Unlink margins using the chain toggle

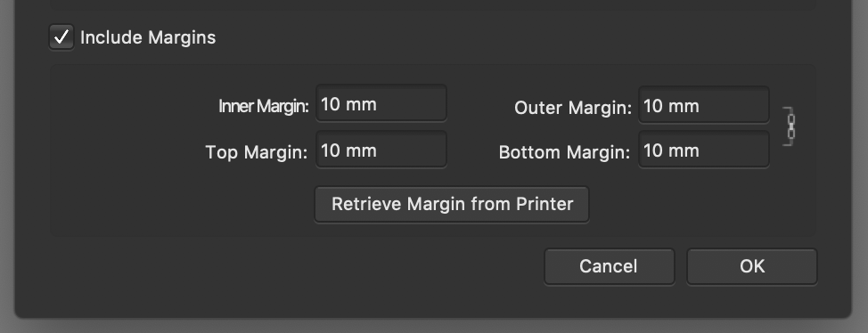(x=790, y=126)
